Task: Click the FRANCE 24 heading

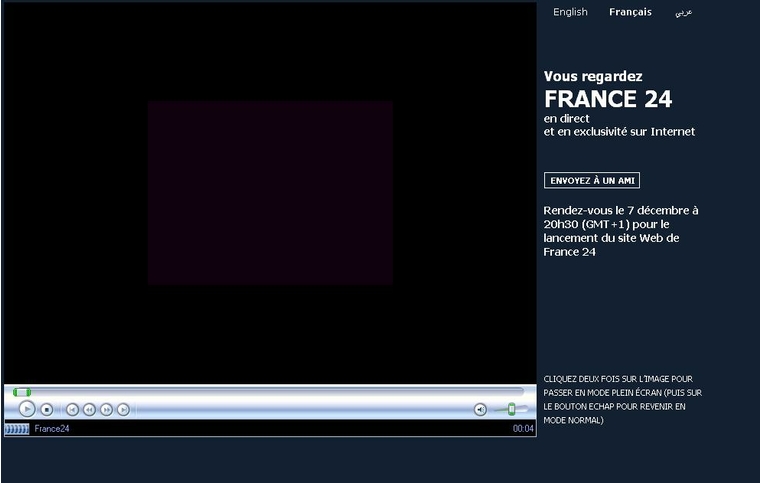Action: (x=608, y=99)
